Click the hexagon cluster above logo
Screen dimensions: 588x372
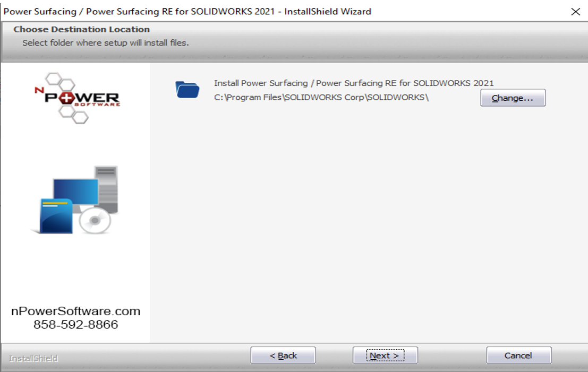click(60, 81)
